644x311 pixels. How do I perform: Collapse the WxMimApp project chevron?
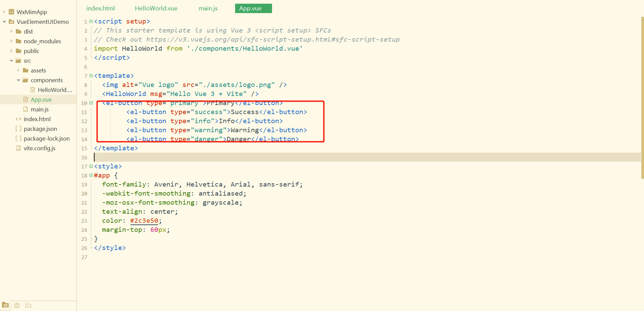(4, 12)
